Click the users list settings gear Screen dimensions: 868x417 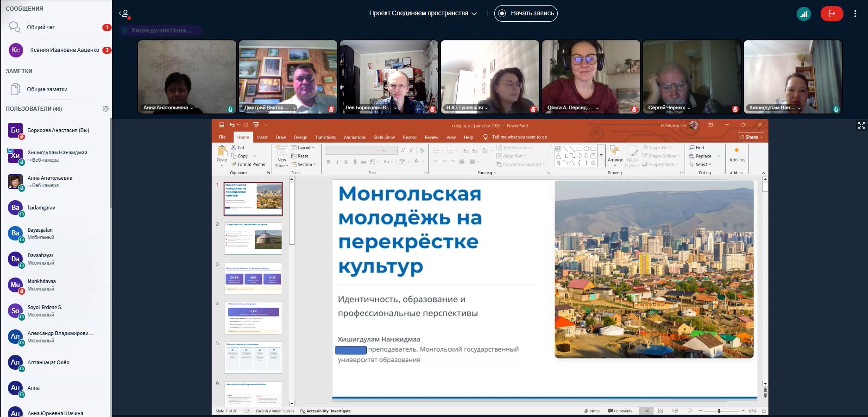pyautogui.click(x=106, y=109)
